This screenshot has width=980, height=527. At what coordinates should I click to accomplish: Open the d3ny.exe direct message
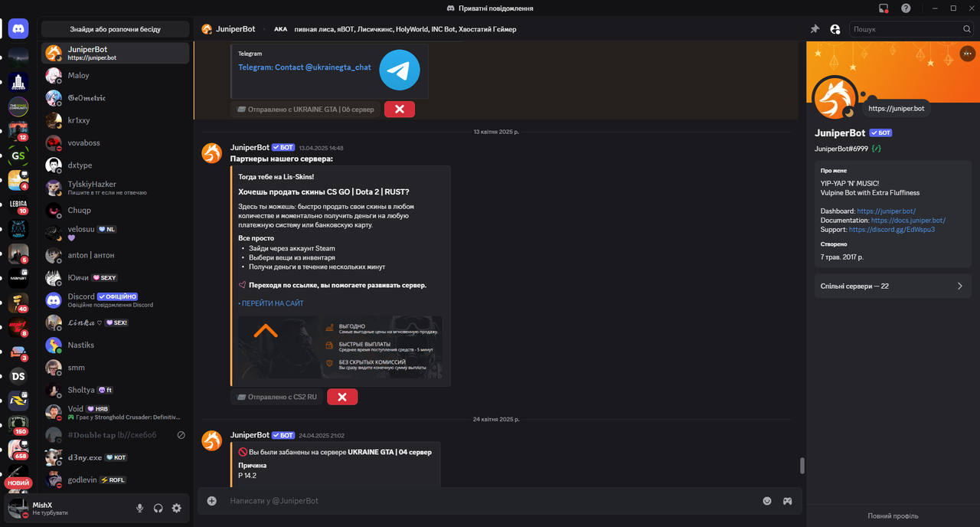pyautogui.click(x=116, y=457)
